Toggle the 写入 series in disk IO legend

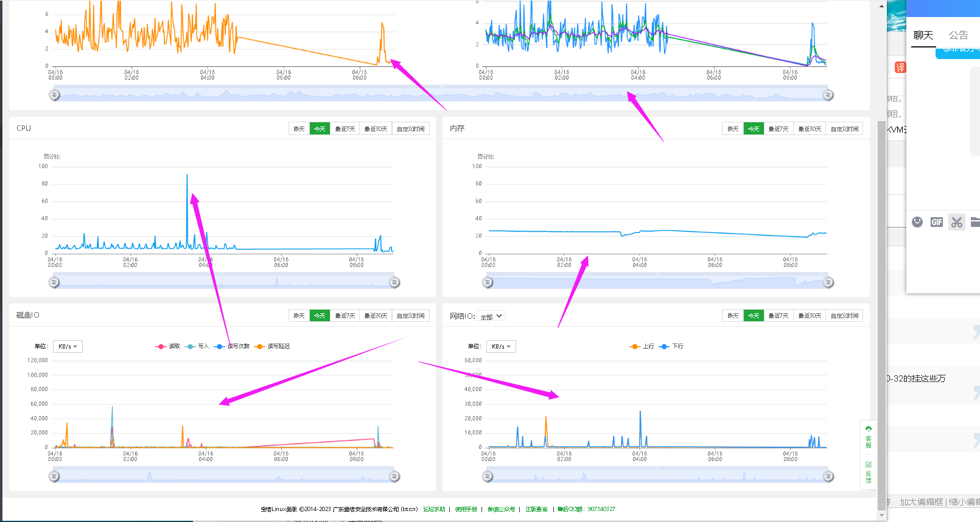pos(197,346)
